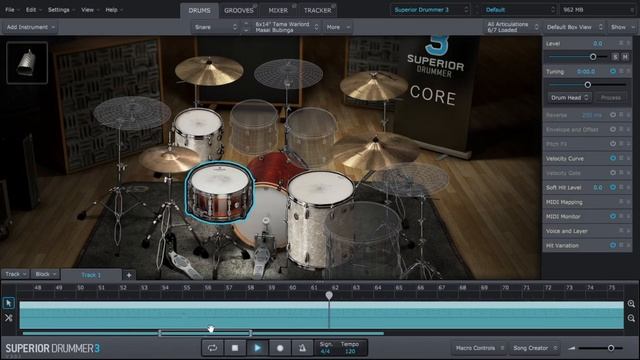Open the Help menu
The height and width of the screenshot is (360, 640).
click(x=113, y=9)
